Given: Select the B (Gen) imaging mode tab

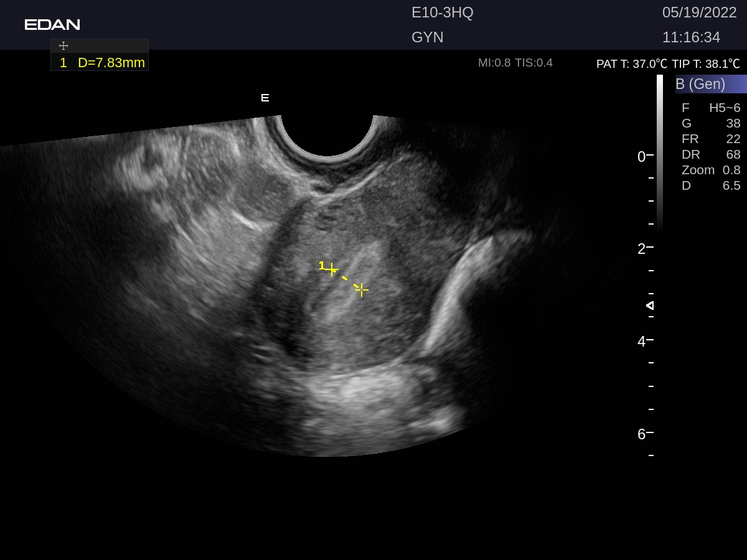Looking at the screenshot, I should click(710, 84).
